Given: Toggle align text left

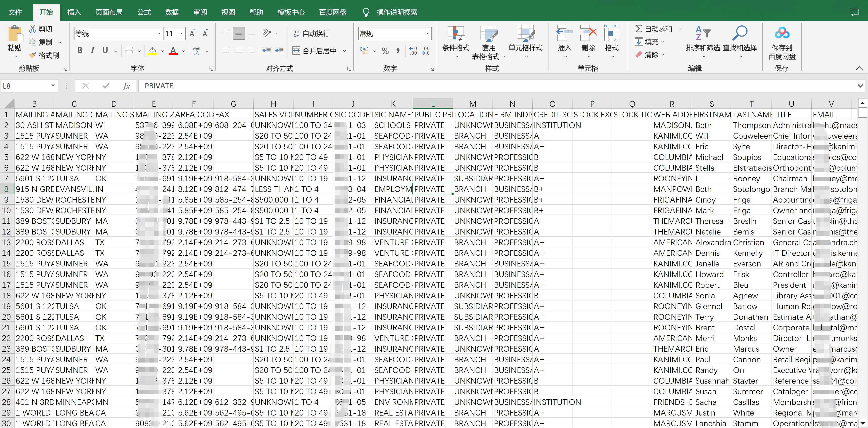Looking at the screenshot, I should click(226, 51).
